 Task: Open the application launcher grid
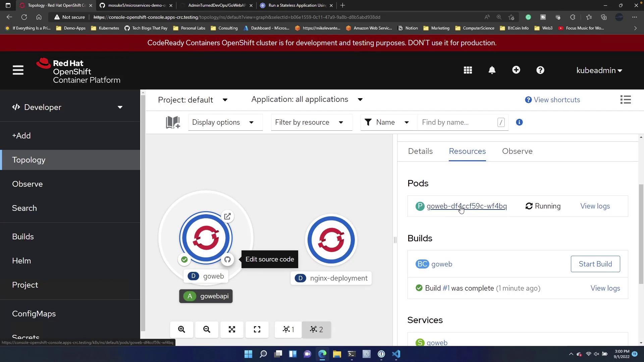[468, 70]
